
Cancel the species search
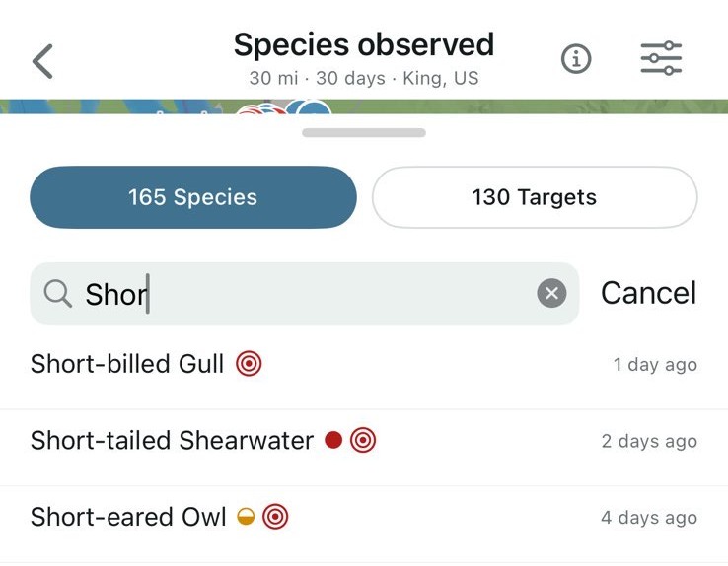pyautogui.click(x=648, y=293)
